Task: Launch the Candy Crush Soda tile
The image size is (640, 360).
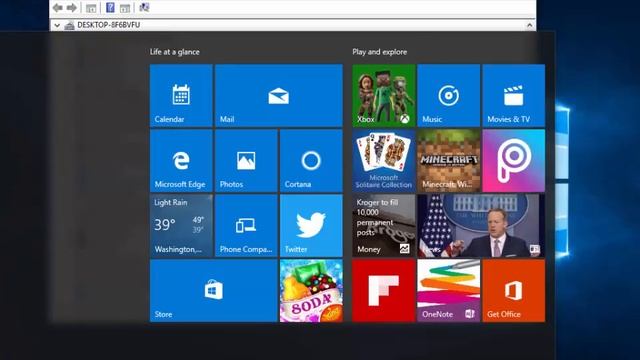Action: pyautogui.click(x=311, y=291)
